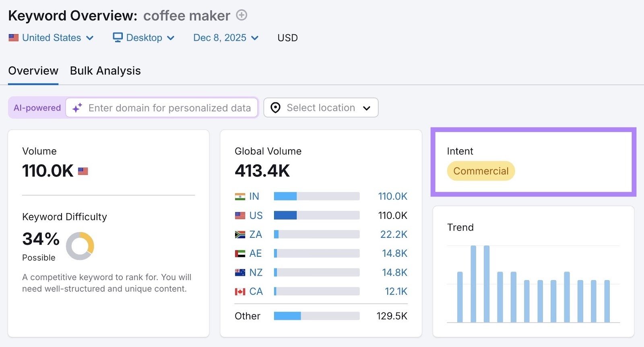Click the Global Volume heading
The image size is (644, 347).
268,151
